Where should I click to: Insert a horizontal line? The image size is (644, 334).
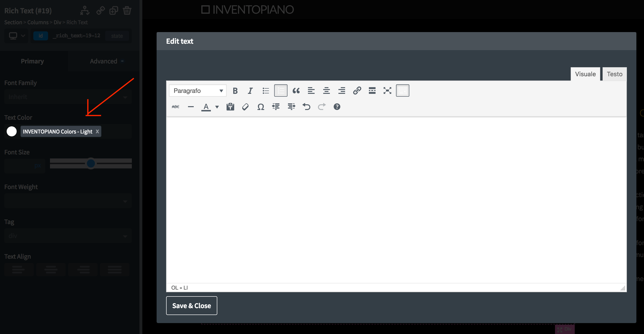tap(190, 107)
